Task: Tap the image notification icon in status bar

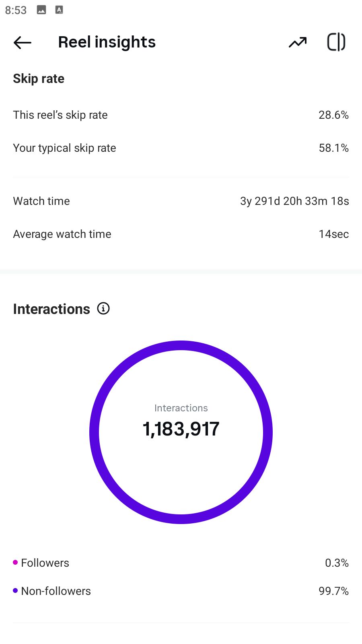Action: pyautogui.click(x=41, y=10)
